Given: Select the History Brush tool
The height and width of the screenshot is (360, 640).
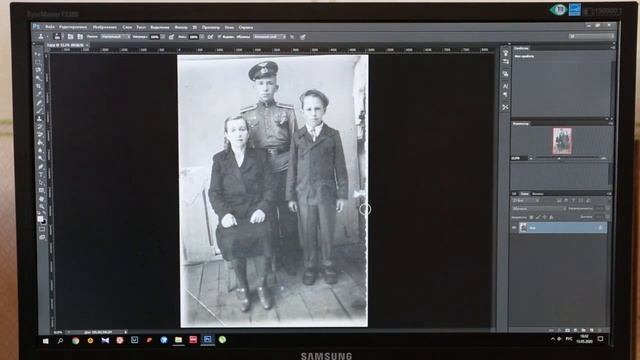Looking at the screenshot, I should (40, 127).
